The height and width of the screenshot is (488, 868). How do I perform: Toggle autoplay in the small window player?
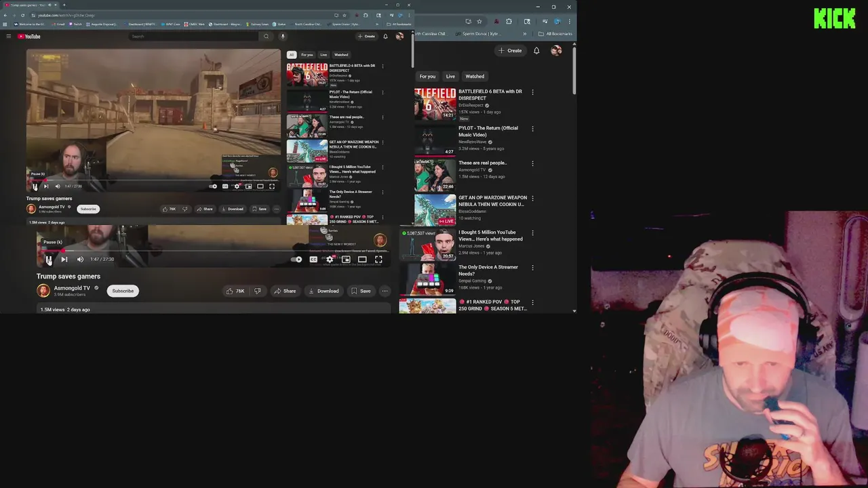[213, 186]
